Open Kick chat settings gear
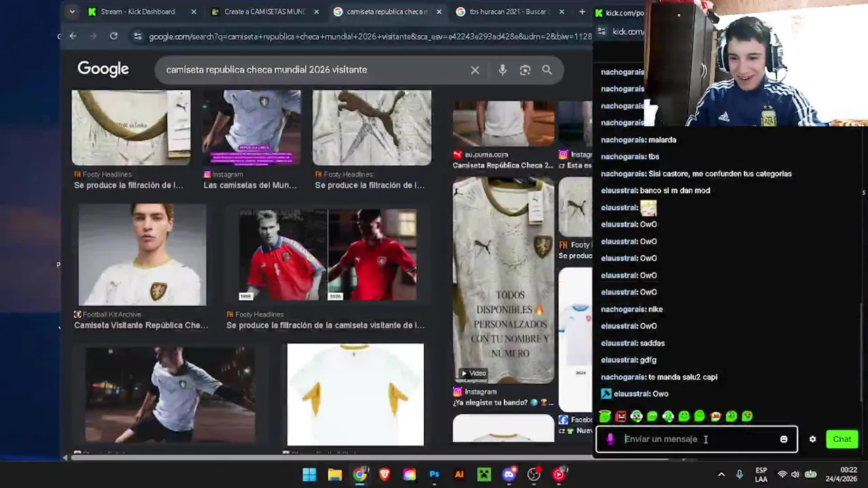This screenshot has height=488, width=868. (812, 439)
